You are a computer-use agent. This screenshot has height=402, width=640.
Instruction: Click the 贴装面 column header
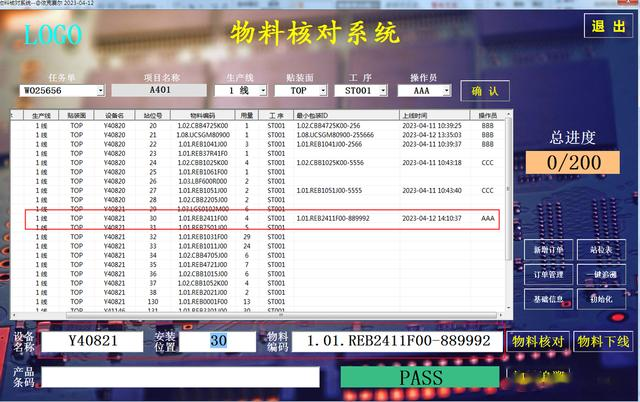76,115
